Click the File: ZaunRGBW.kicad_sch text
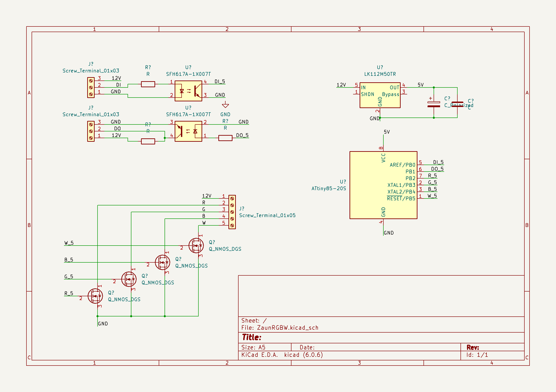Viewport: 556px width, 392px height. [x=280, y=328]
